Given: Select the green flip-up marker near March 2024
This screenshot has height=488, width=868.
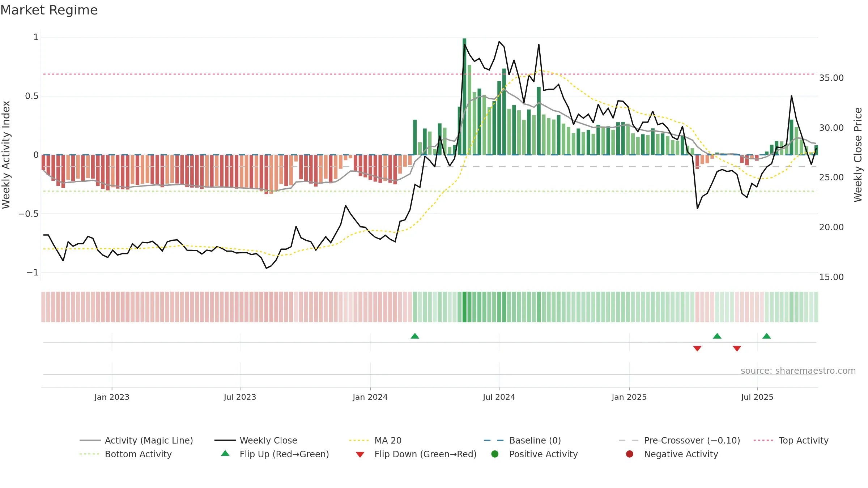Looking at the screenshot, I should tap(415, 336).
